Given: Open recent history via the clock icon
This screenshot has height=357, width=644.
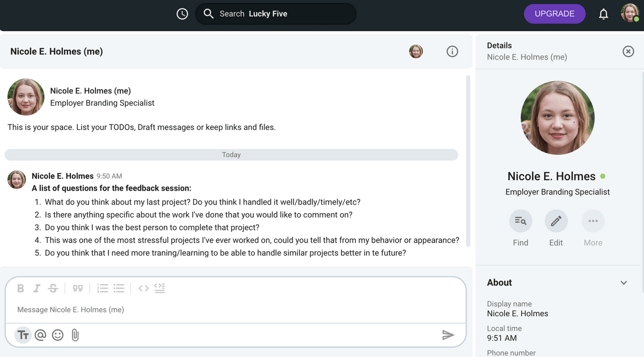Looking at the screenshot, I should 182,13.
